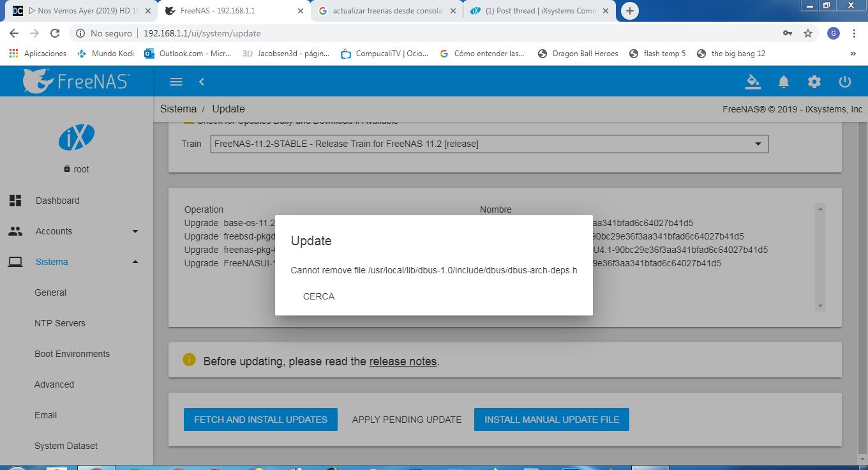Viewport: 868px width, 470px height.
Task: Click the Accounts people icon
Action: tap(15, 231)
